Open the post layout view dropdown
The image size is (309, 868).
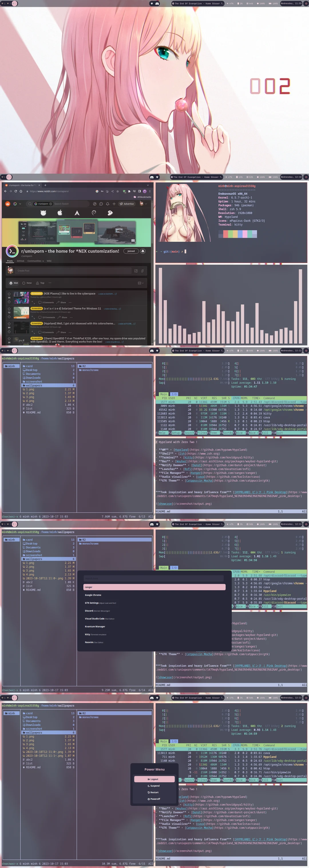(x=141, y=283)
